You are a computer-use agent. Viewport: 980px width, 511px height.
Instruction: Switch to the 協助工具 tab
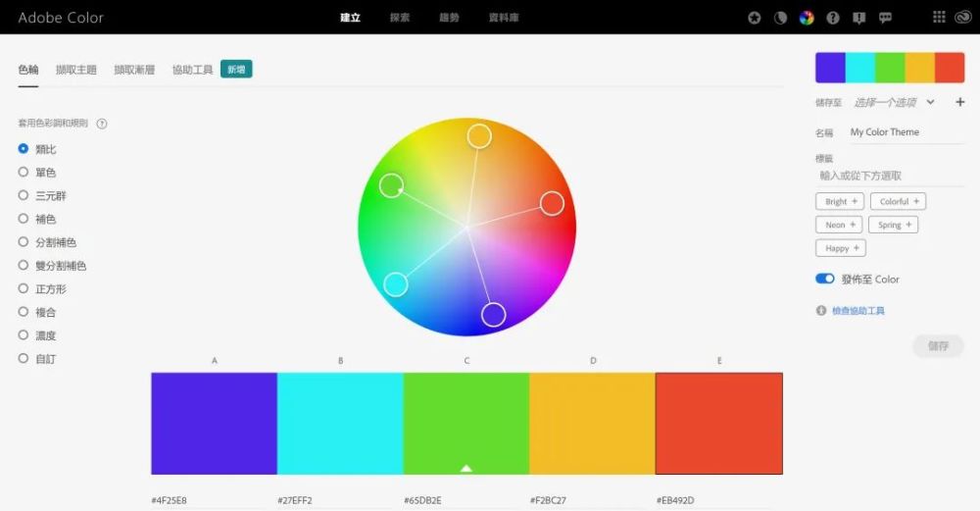click(x=192, y=70)
